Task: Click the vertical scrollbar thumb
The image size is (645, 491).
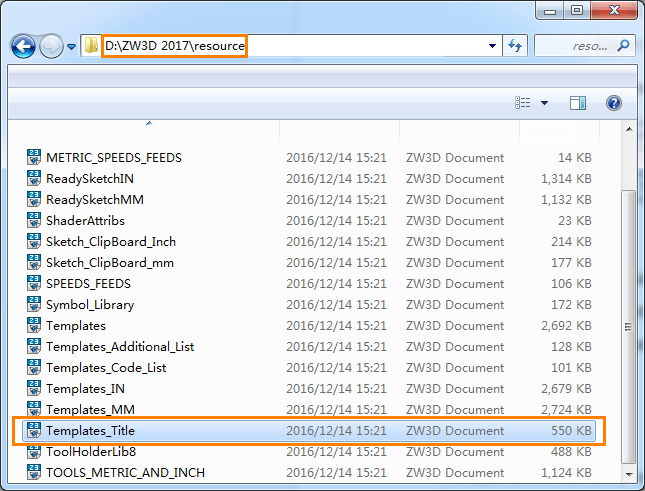Action: tap(629, 327)
